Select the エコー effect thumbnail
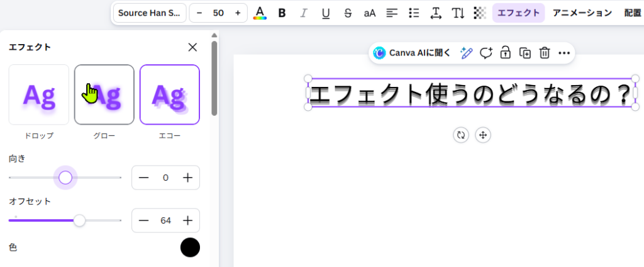This screenshot has width=644, height=267. (x=170, y=94)
